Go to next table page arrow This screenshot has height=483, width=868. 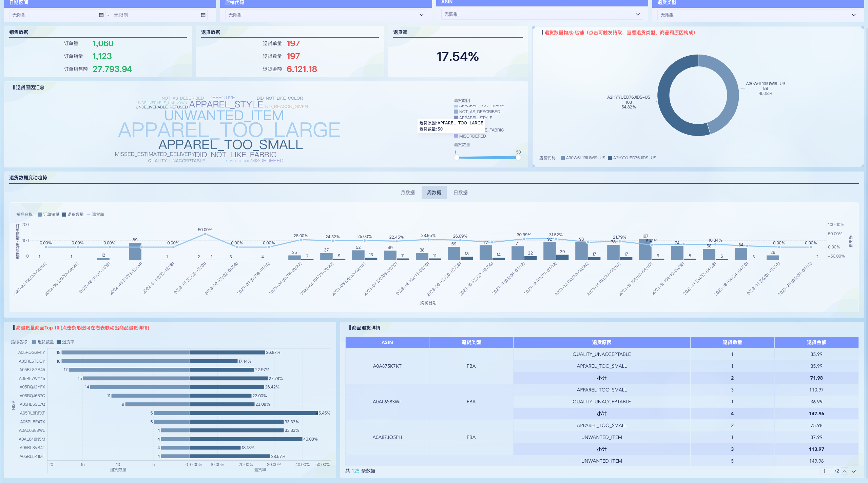pos(853,471)
